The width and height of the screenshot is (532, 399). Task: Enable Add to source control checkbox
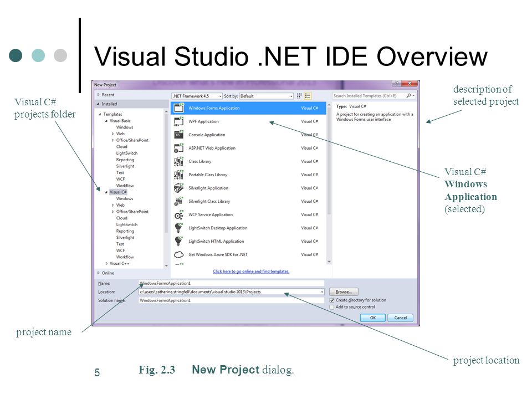pyautogui.click(x=332, y=307)
